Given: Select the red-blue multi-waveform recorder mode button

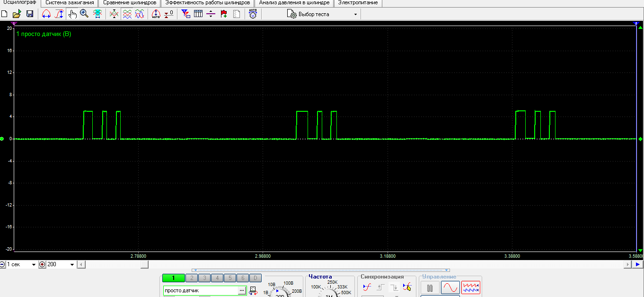Looking at the screenshot, I should coord(471,288).
